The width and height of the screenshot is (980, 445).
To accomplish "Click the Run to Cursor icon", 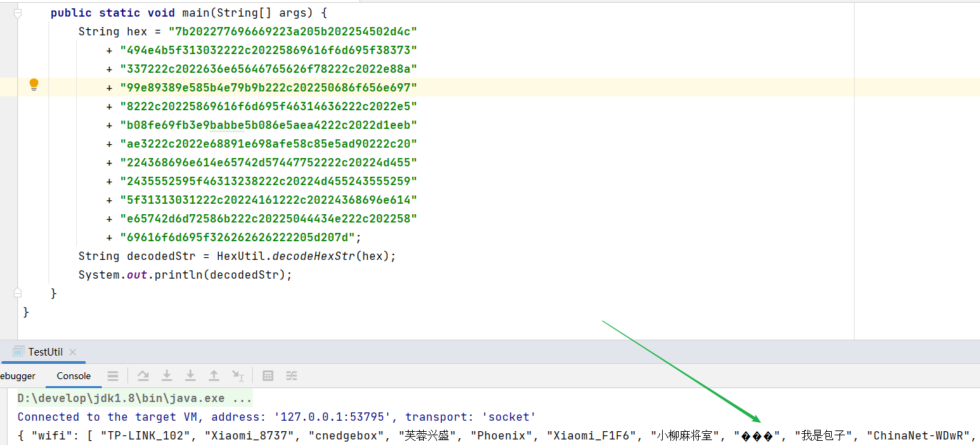I will (238, 376).
